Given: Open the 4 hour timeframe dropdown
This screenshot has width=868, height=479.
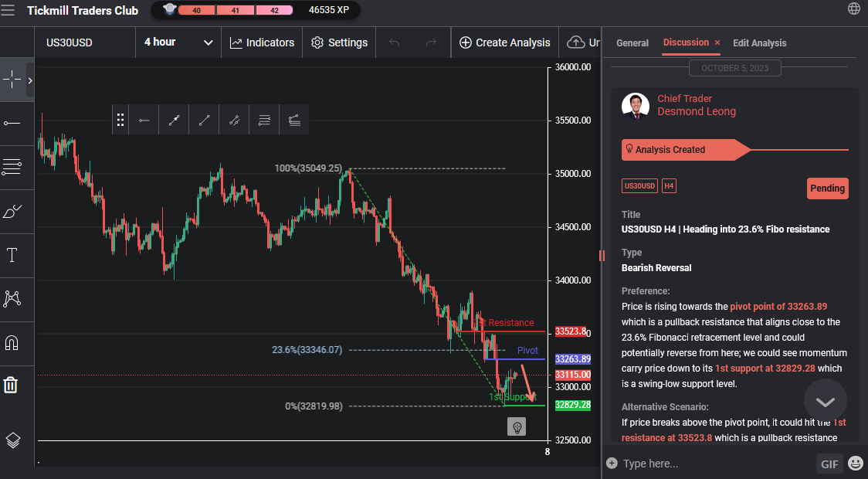Looking at the screenshot, I should point(178,42).
